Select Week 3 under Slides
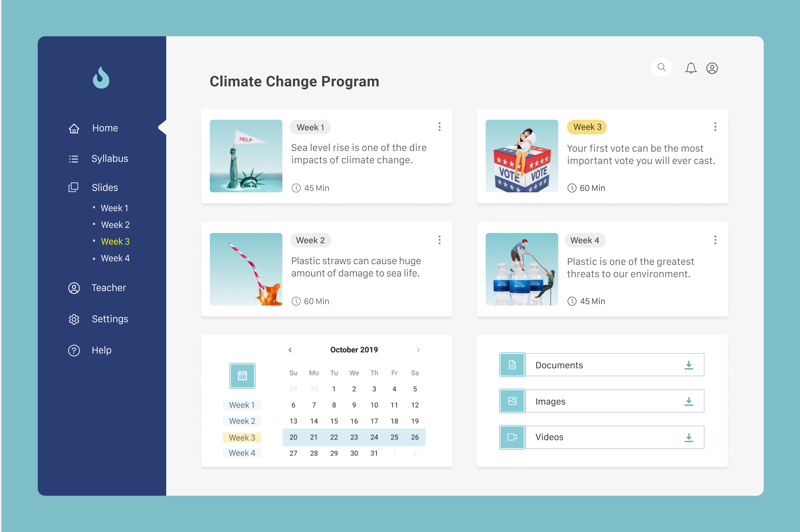The width and height of the screenshot is (800, 532). point(115,241)
